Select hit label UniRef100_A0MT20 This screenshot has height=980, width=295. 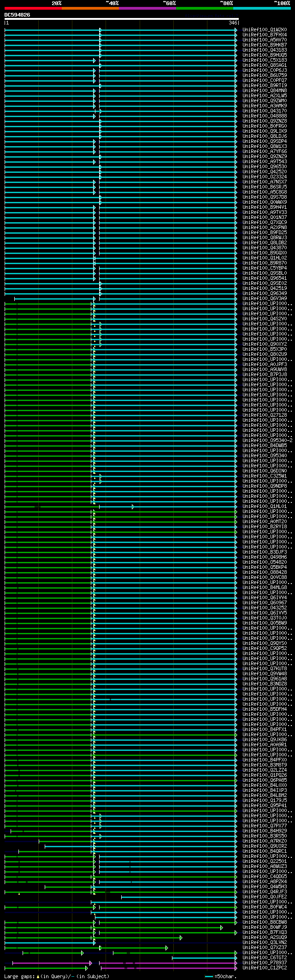pyautogui.click(x=265, y=521)
